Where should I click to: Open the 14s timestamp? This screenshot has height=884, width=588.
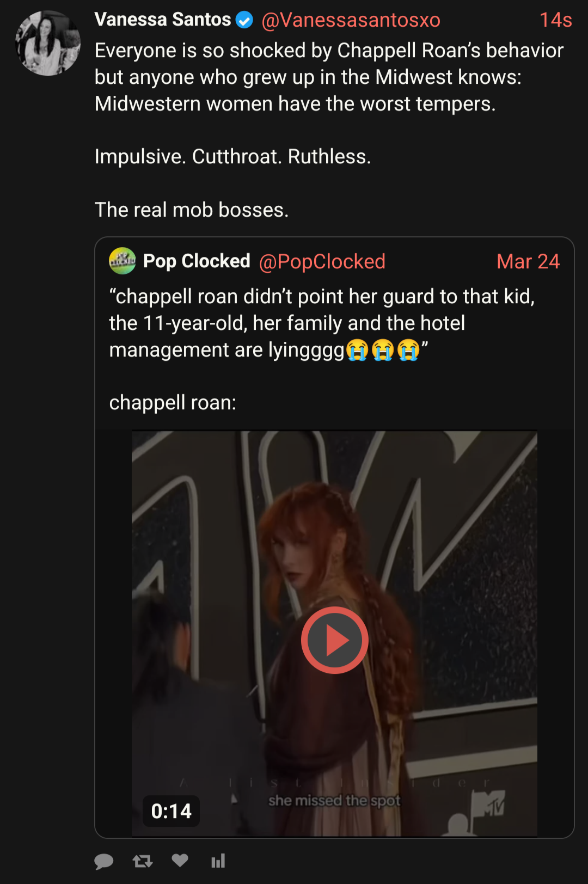[555, 20]
